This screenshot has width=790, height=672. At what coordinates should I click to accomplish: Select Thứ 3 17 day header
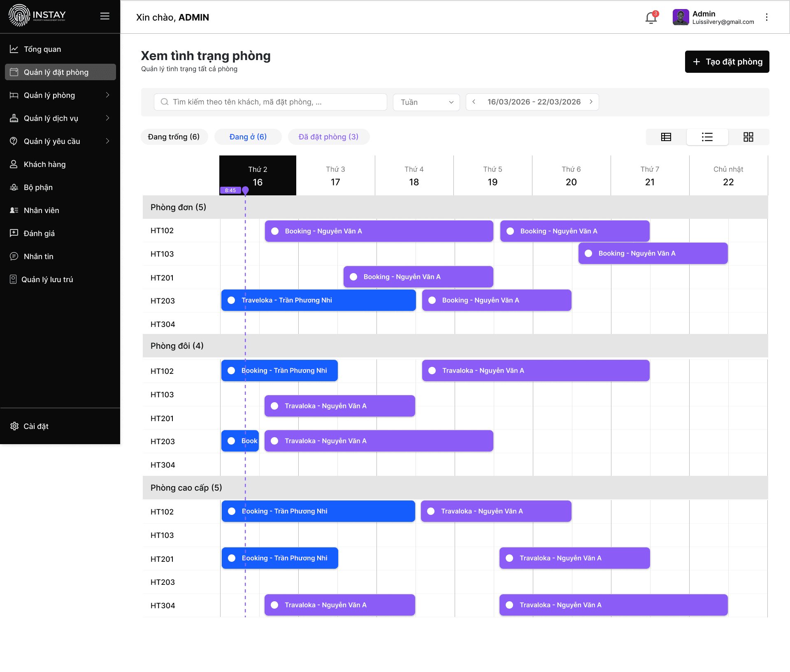tap(335, 175)
